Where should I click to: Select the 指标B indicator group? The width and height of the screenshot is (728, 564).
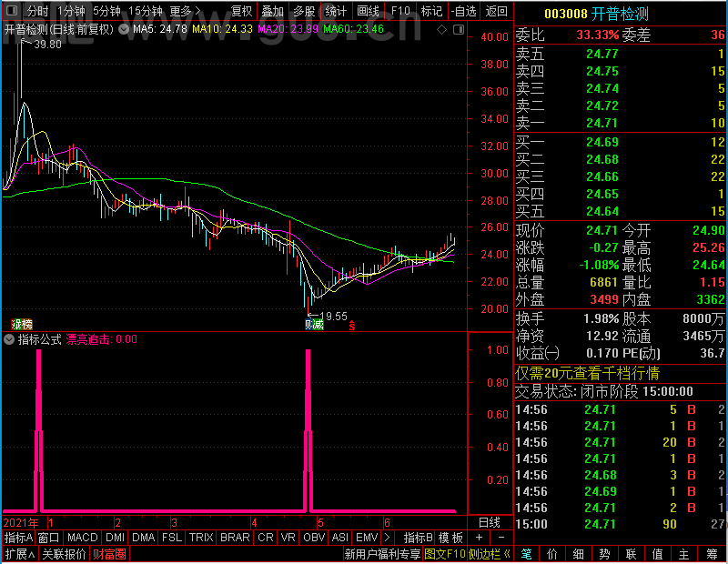coord(419,538)
